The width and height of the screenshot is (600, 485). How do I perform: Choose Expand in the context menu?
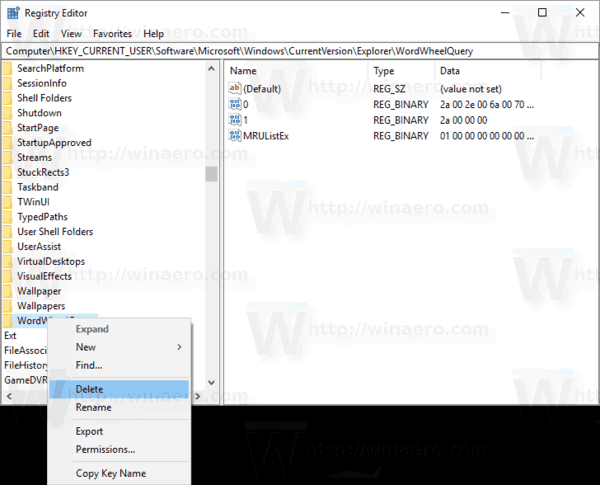tap(119, 329)
